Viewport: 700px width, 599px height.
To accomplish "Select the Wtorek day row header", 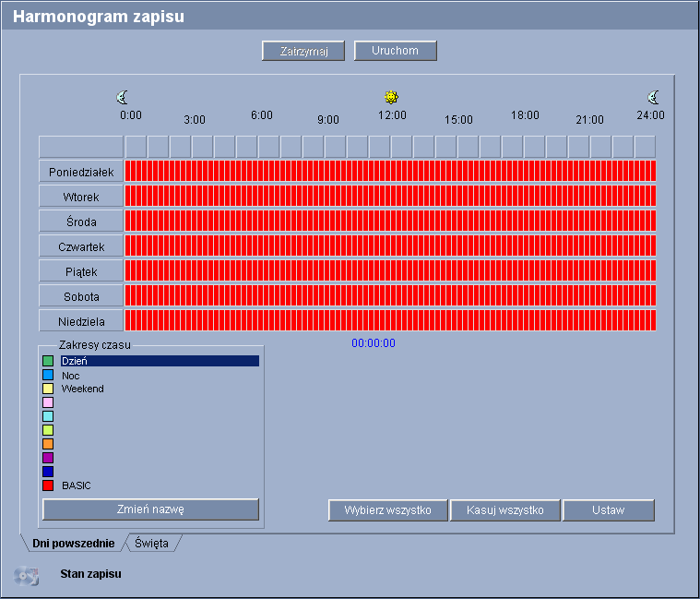I will pos(81,197).
